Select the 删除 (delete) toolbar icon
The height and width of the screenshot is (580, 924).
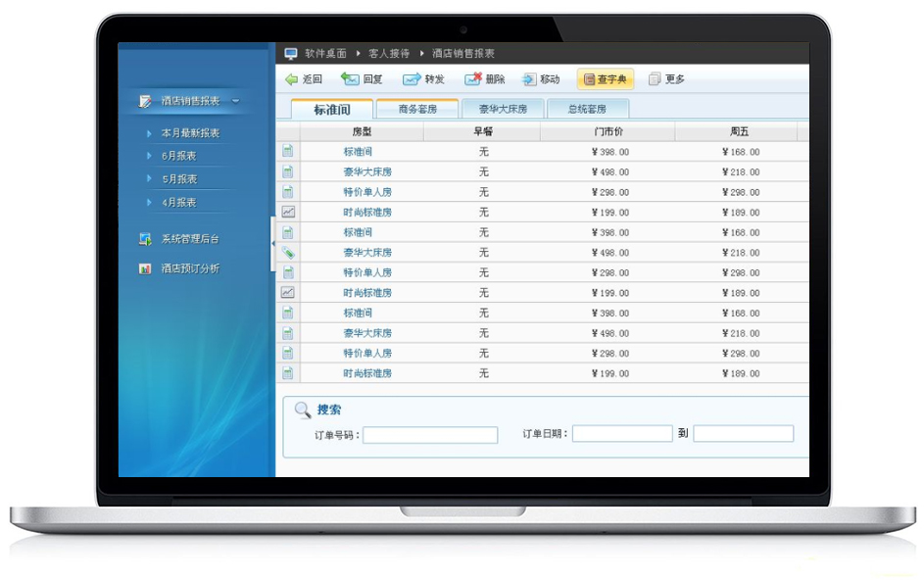[x=483, y=79]
